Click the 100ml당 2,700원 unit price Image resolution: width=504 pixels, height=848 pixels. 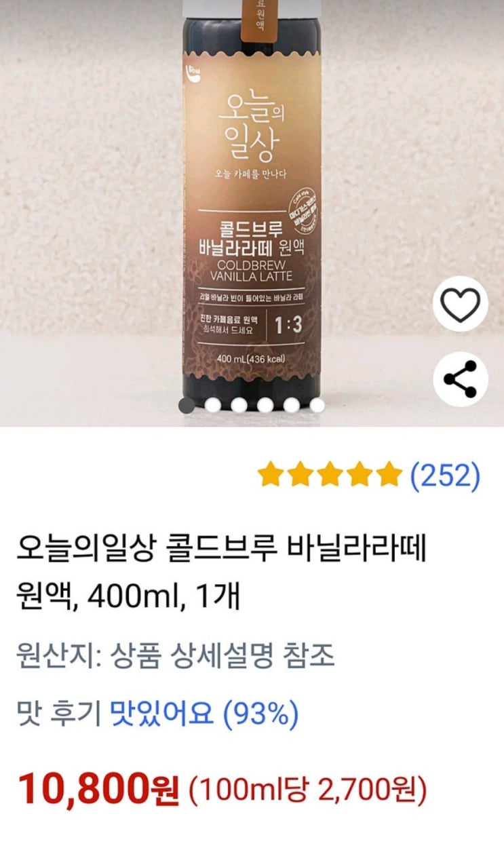[307, 790]
